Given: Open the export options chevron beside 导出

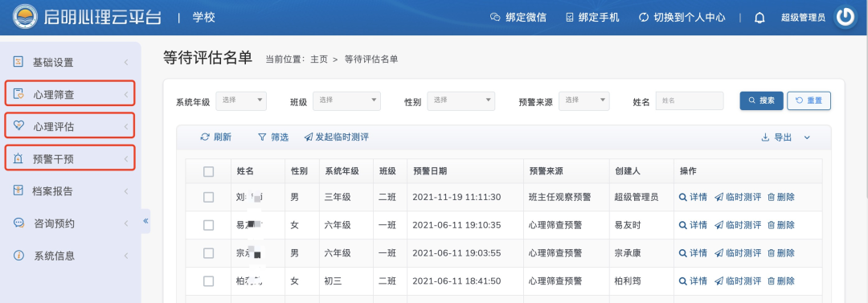Looking at the screenshot, I should [807, 137].
